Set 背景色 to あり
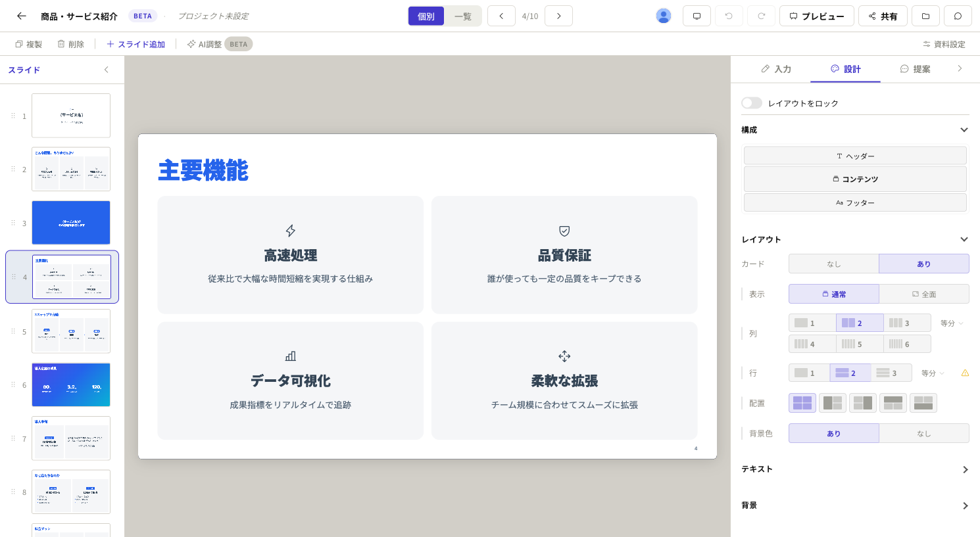This screenshot has height=537, width=980. 834,433
